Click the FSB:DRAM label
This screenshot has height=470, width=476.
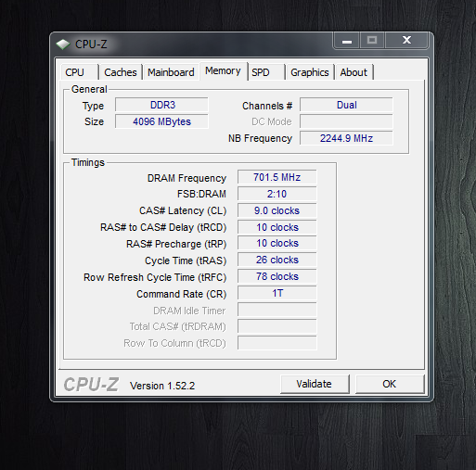tap(201, 194)
